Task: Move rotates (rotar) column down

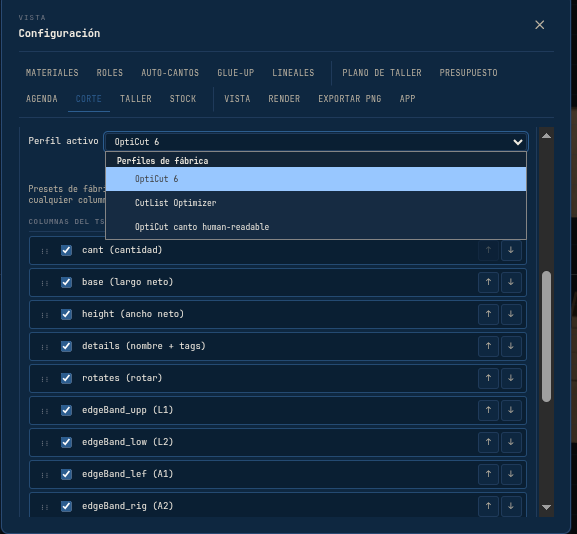Action: [511, 378]
